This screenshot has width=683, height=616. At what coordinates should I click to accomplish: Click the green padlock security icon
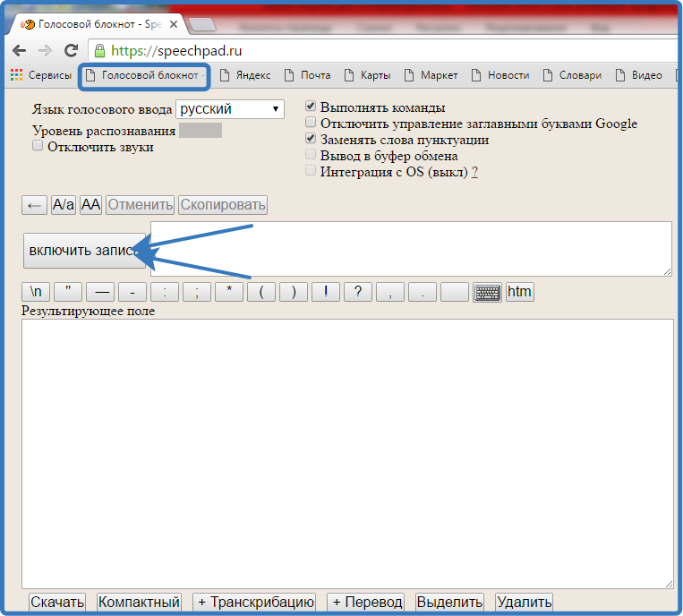coord(99,51)
